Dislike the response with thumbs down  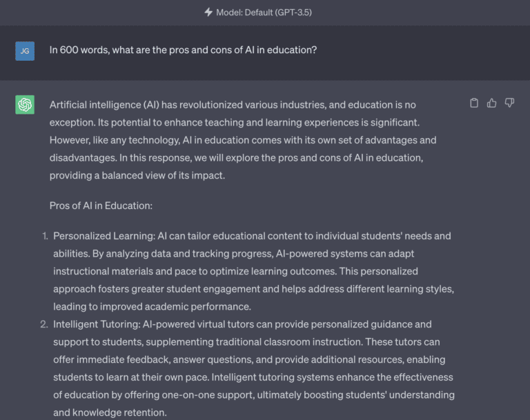[x=510, y=103]
